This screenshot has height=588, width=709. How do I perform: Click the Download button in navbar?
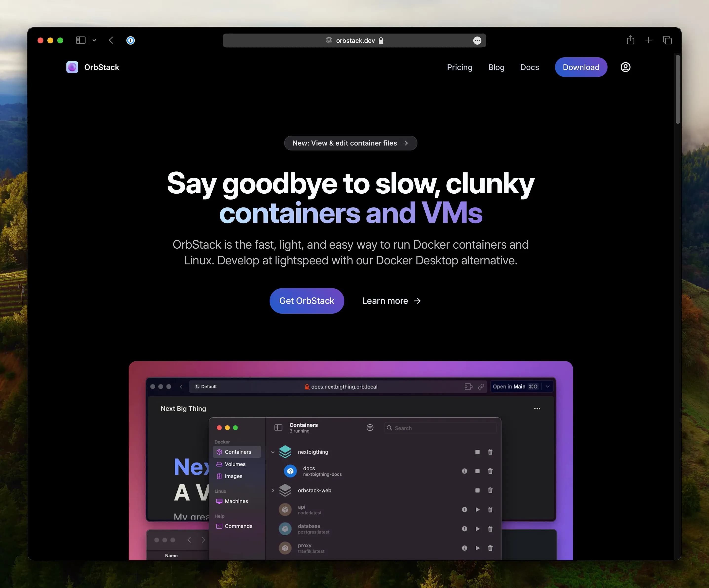tap(581, 67)
